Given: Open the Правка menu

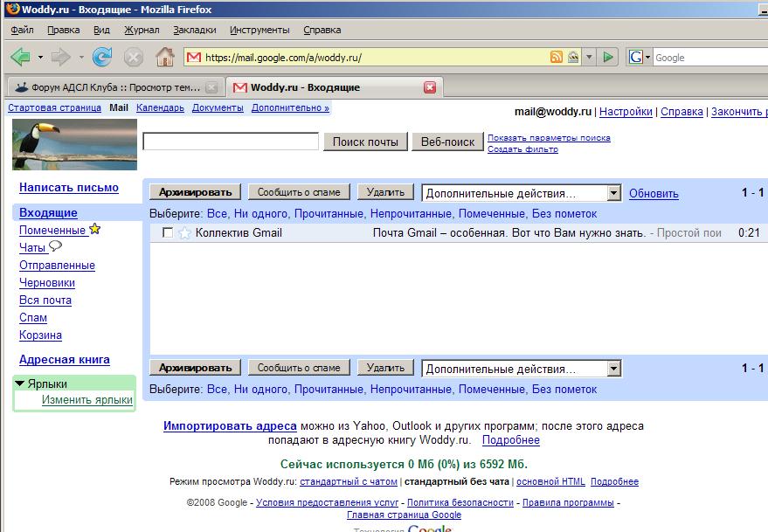Looking at the screenshot, I should 64,30.
